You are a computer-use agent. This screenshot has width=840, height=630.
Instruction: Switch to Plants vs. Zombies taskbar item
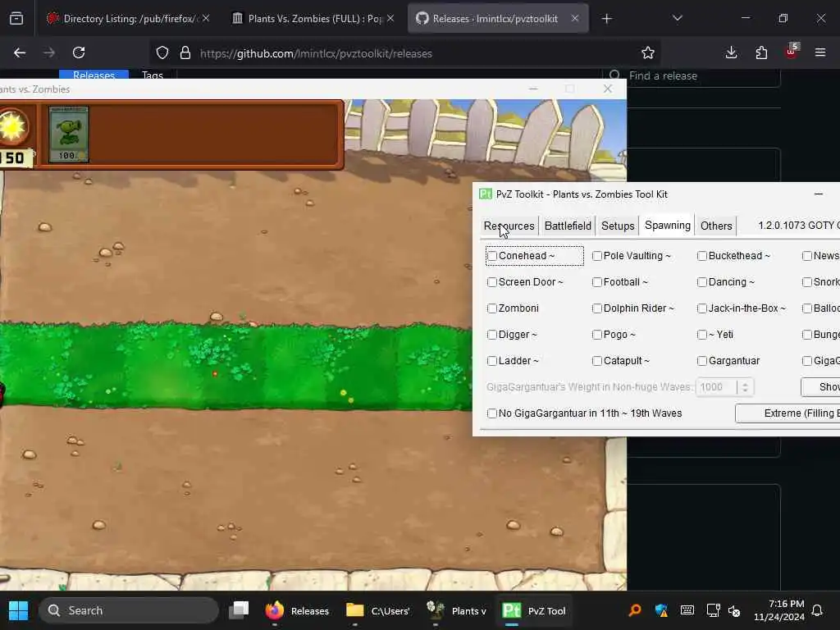(x=456, y=610)
